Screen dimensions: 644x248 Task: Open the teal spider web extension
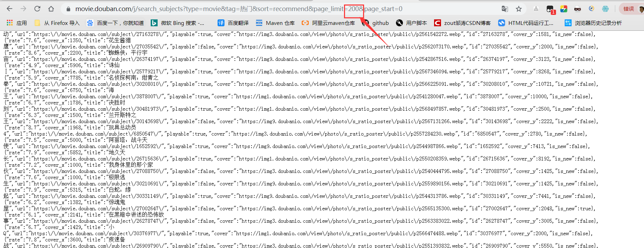pos(605,9)
